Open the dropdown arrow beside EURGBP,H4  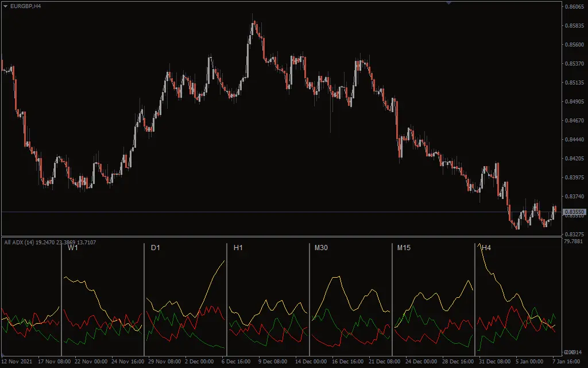pyautogui.click(x=6, y=6)
